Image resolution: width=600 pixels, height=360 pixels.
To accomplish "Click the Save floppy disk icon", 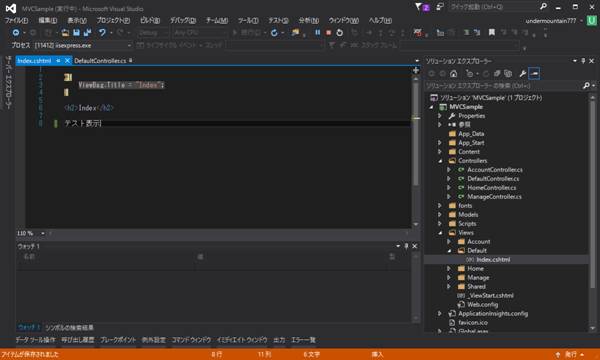I will point(76,33).
